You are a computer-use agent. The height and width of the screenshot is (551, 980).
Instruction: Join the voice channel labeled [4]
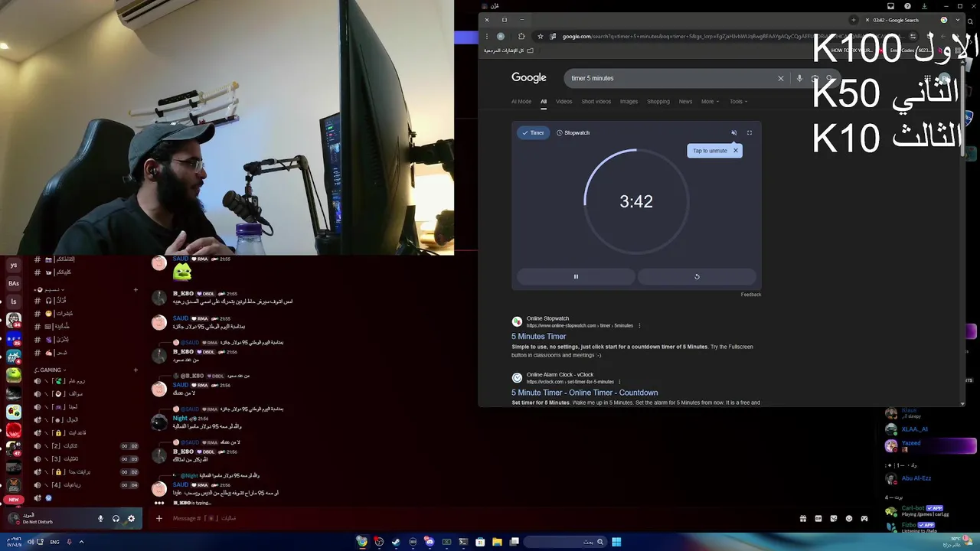[x=86, y=485]
